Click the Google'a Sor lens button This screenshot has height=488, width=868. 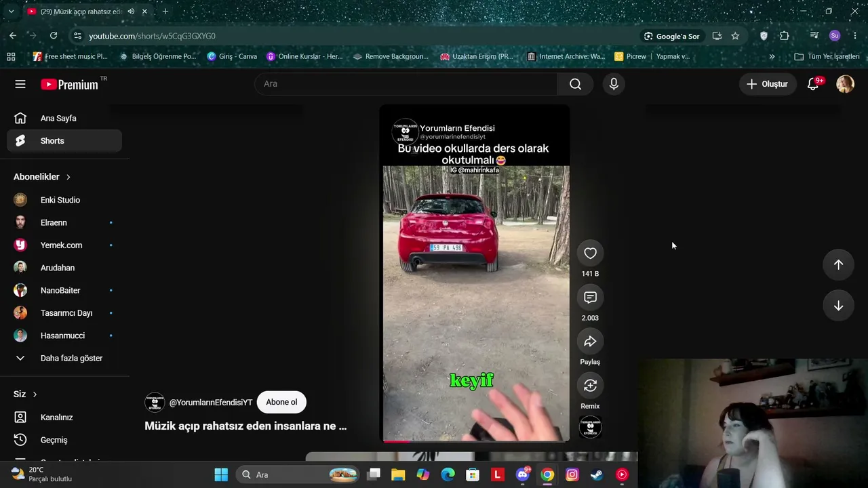[671, 36]
